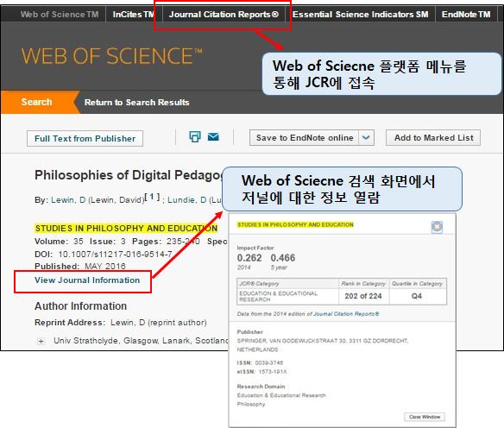Click rank value 202 of 224
This screenshot has height=428, width=504.
[x=363, y=296]
